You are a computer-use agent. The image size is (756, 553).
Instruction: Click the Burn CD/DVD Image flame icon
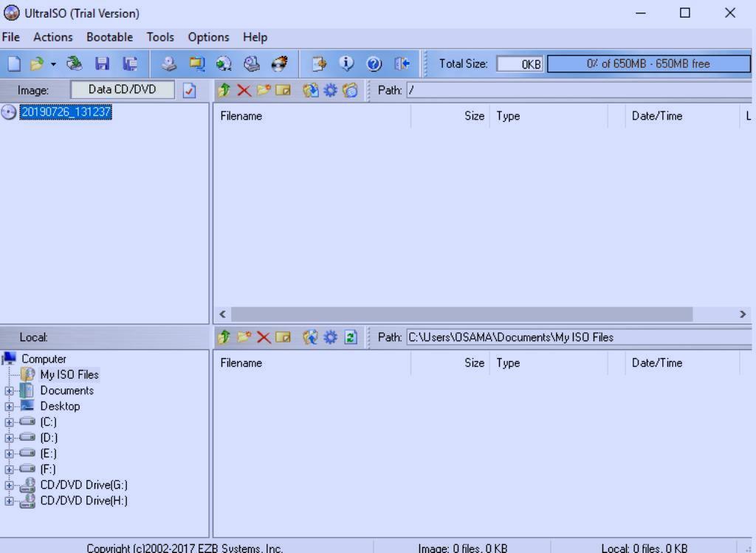tap(280, 63)
